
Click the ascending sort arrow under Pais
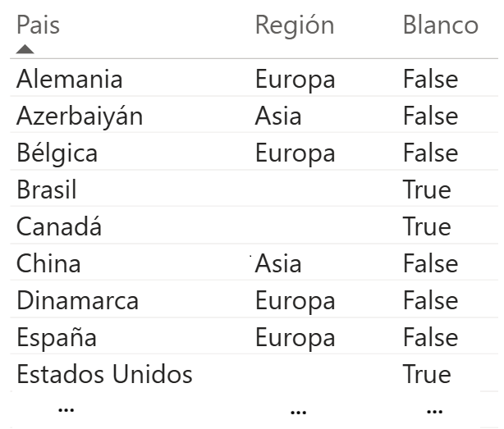25,49
